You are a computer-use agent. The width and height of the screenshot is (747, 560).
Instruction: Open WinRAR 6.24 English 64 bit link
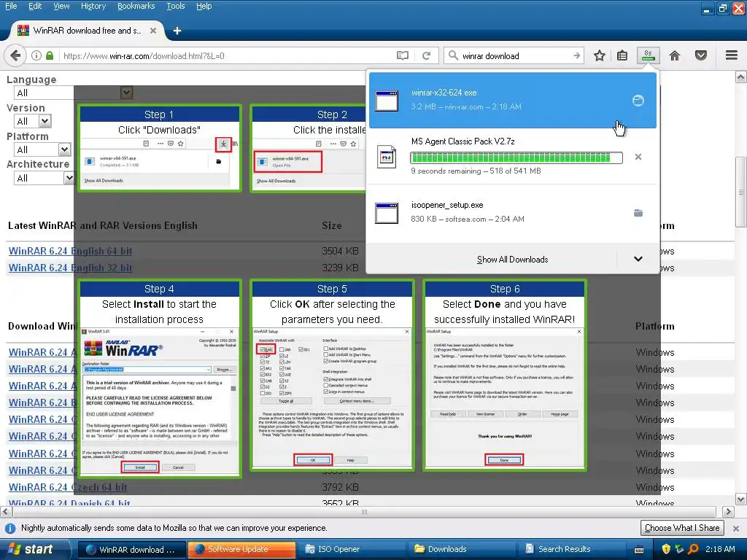(70, 251)
